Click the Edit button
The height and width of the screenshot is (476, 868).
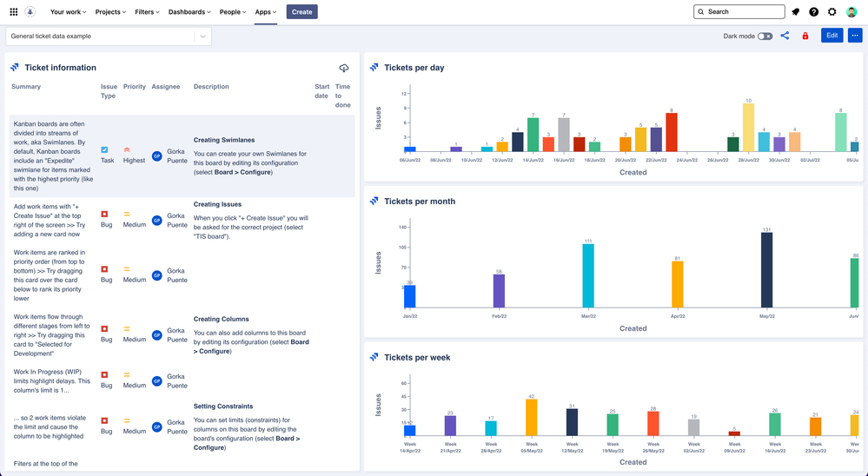tap(832, 36)
